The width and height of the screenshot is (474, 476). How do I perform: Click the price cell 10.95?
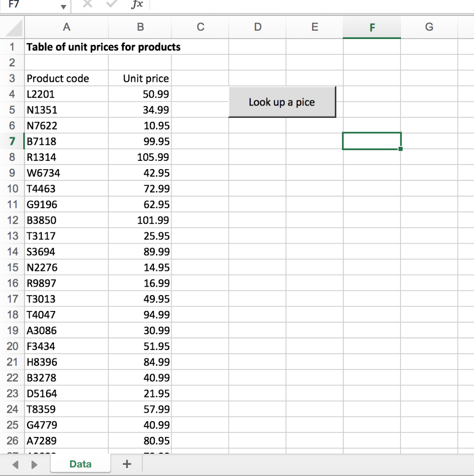click(x=140, y=126)
